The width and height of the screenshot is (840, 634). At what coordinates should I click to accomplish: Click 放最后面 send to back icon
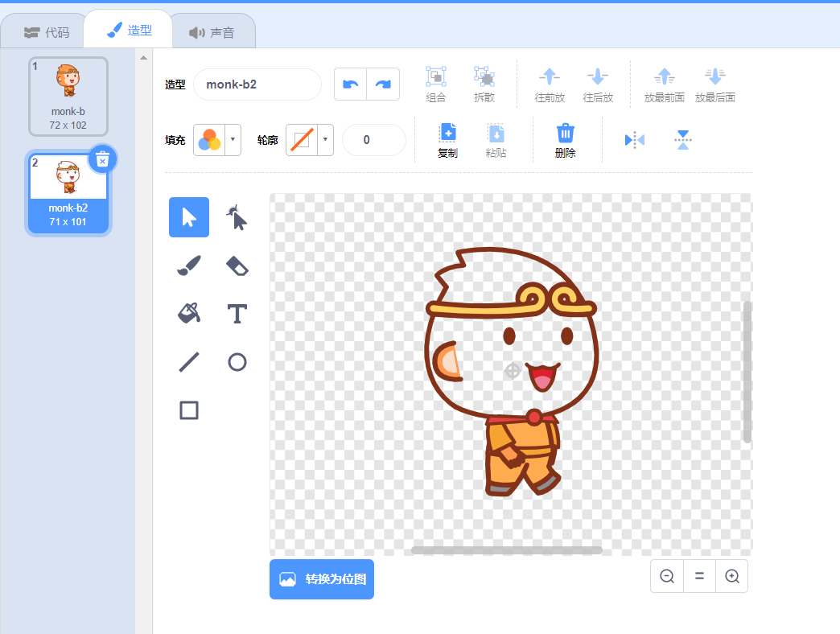(x=714, y=77)
